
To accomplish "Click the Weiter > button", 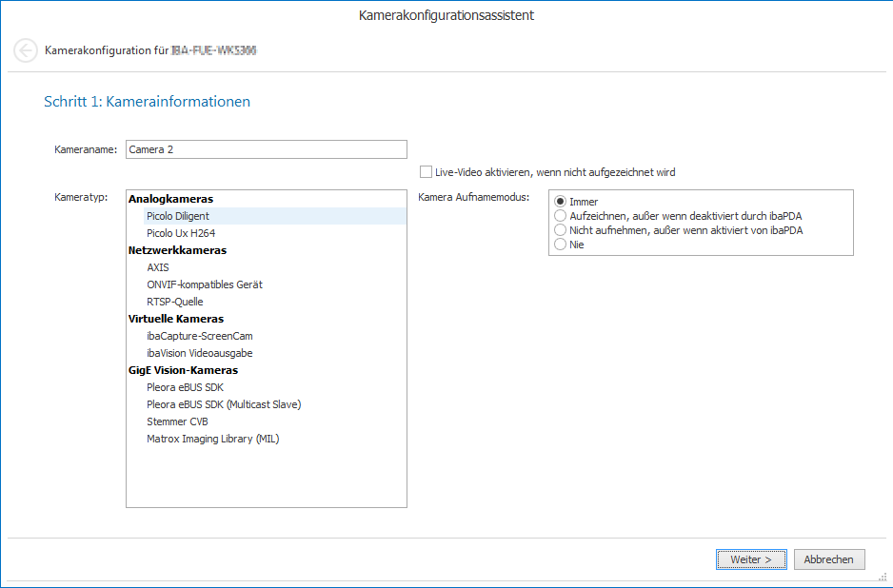I will coord(751,559).
